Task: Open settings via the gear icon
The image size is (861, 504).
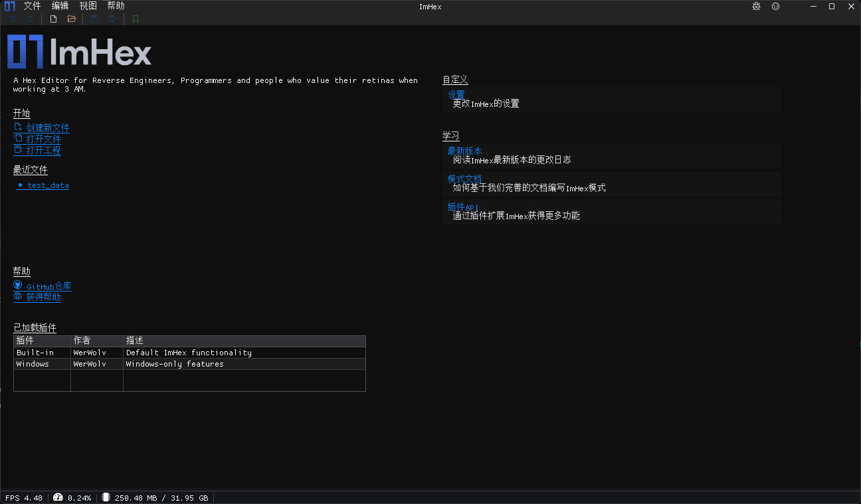Action: pyautogui.click(x=756, y=6)
